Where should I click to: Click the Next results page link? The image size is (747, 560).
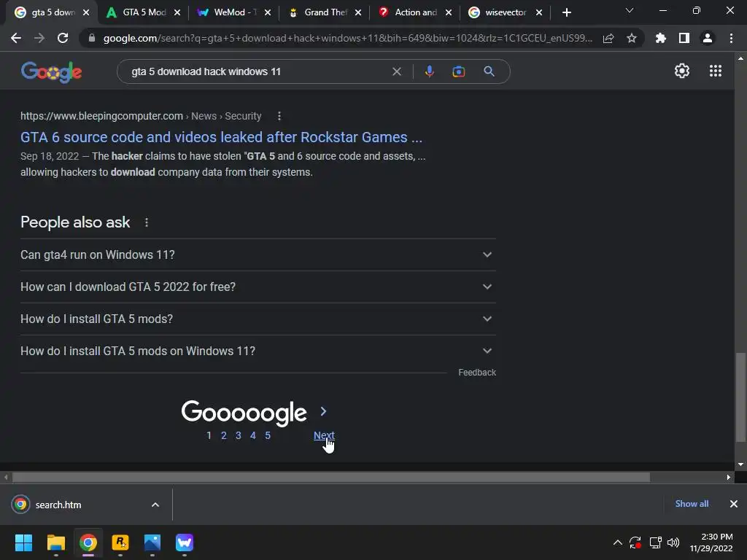[x=324, y=435]
